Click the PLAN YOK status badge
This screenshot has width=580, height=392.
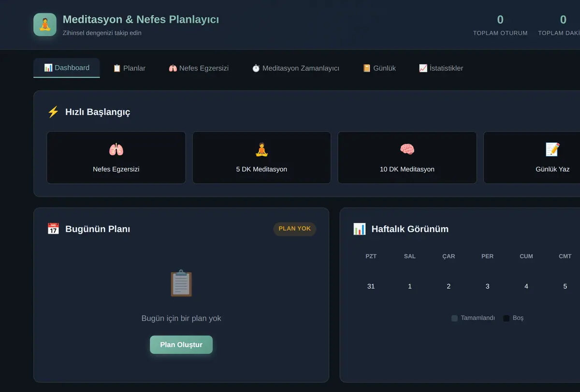(295, 229)
